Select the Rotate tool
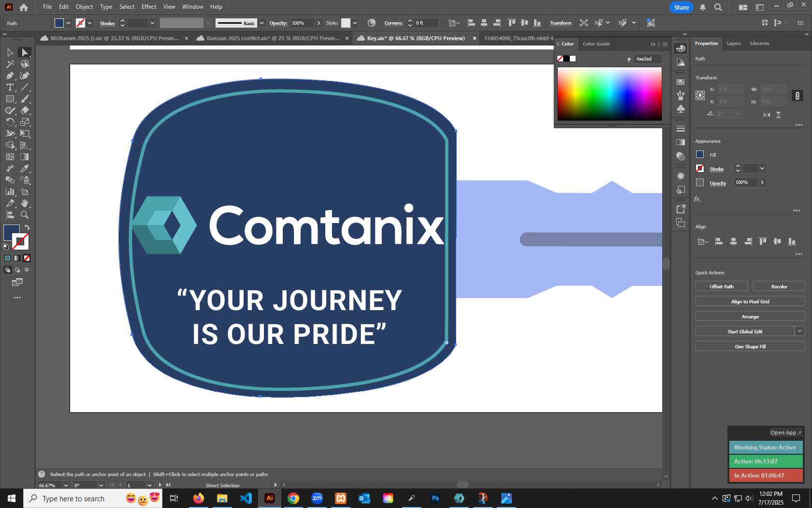The width and height of the screenshot is (812, 508). tap(10, 122)
